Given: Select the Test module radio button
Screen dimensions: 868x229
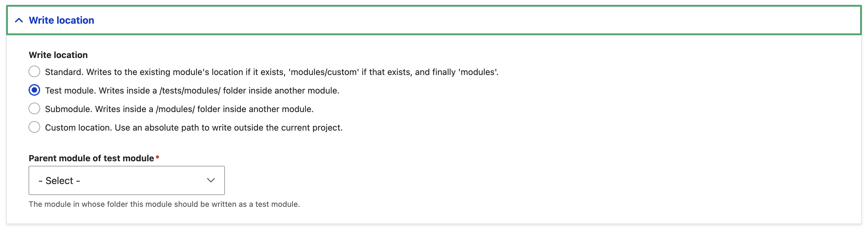Looking at the screenshot, I should click(x=34, y=90).
